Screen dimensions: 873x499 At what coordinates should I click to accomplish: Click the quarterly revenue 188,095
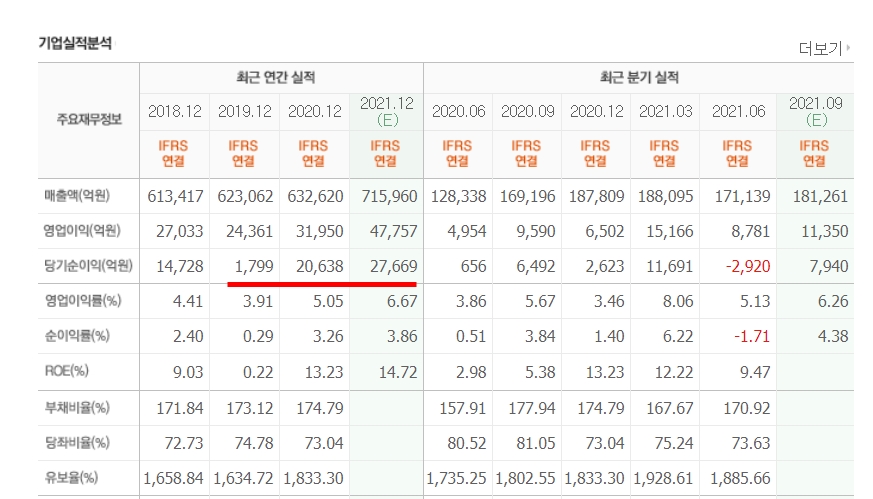(665, 197)
